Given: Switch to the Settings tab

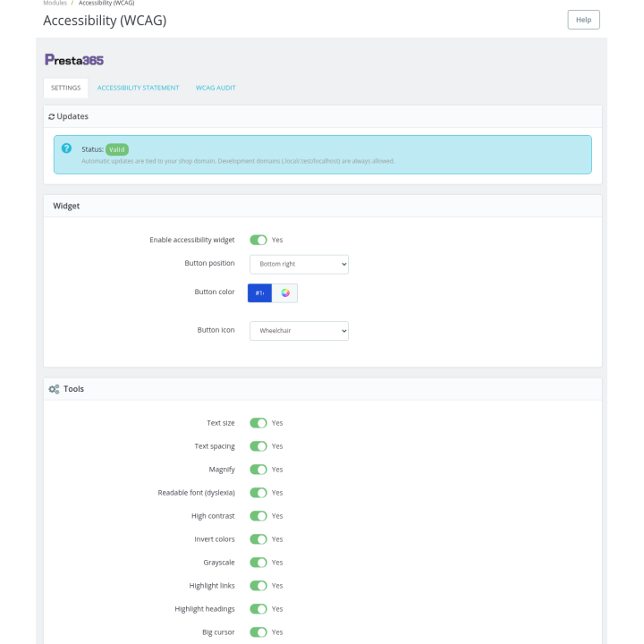Looking at the screenshot, I should (65, 88).
